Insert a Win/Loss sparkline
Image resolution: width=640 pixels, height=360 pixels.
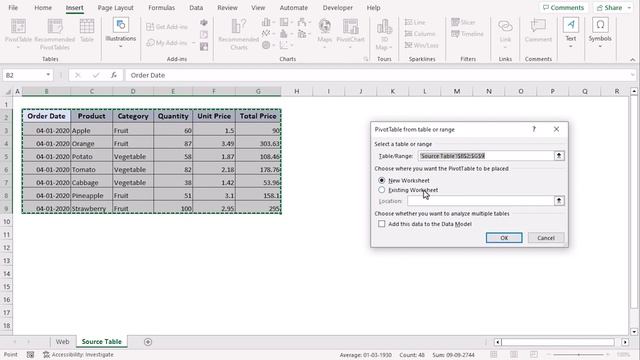click(x=422, y=45)
